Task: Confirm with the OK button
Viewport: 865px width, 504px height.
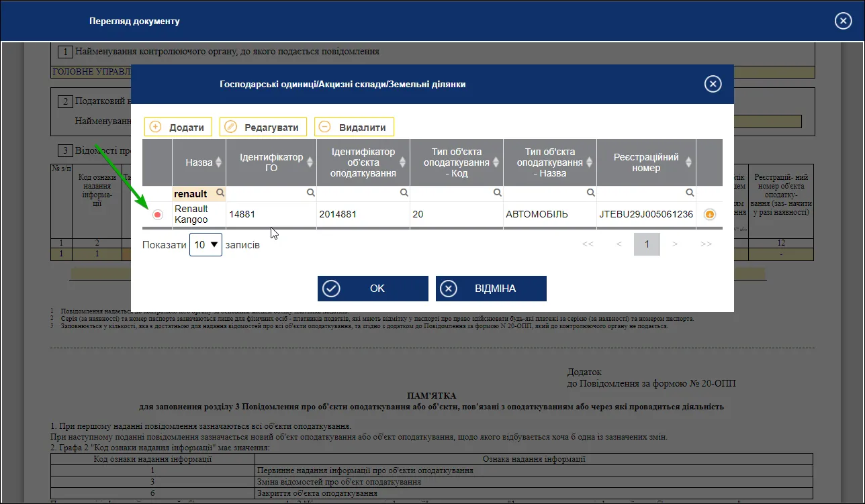Action: [x=373, y=289]
